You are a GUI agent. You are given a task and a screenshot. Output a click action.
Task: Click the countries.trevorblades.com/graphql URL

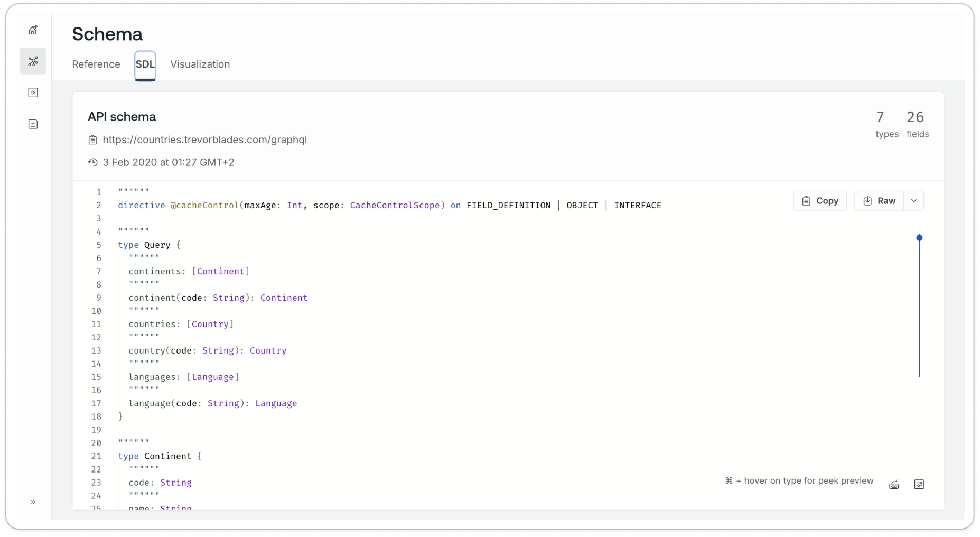(x=204, y=140)
